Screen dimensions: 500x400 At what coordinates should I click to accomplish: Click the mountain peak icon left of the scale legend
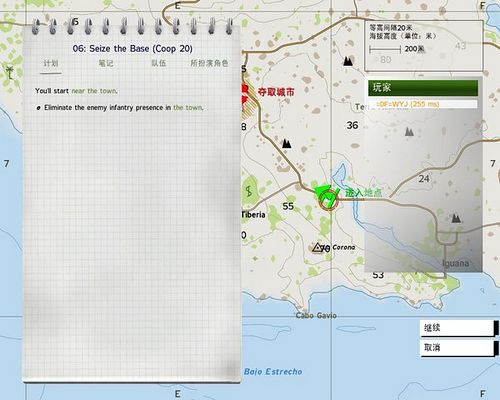tap(348, 61)
